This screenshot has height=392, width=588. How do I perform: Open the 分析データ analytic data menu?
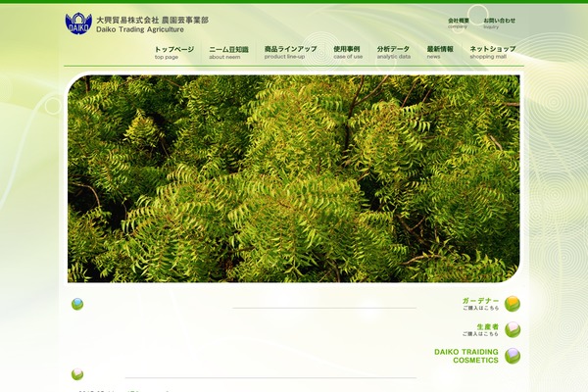pos(393,53)
